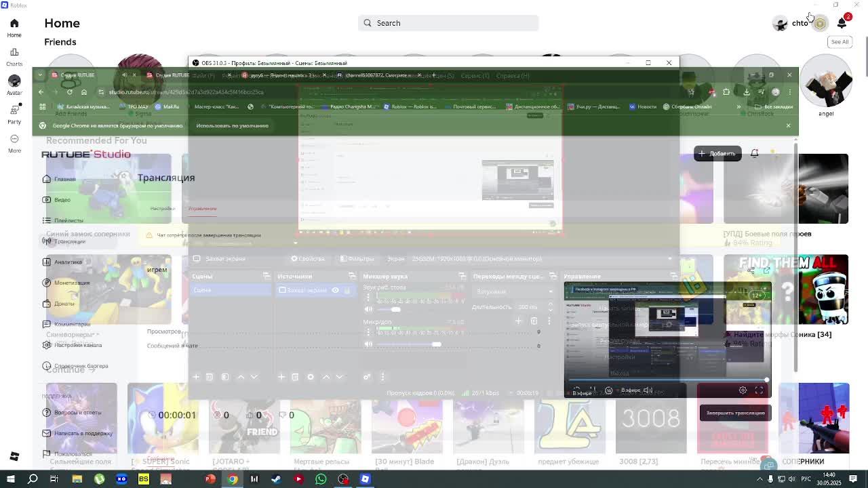Click See All friends link in Roblox
Image resolution: width=868 pixels, height=488 pixels.
840,41
